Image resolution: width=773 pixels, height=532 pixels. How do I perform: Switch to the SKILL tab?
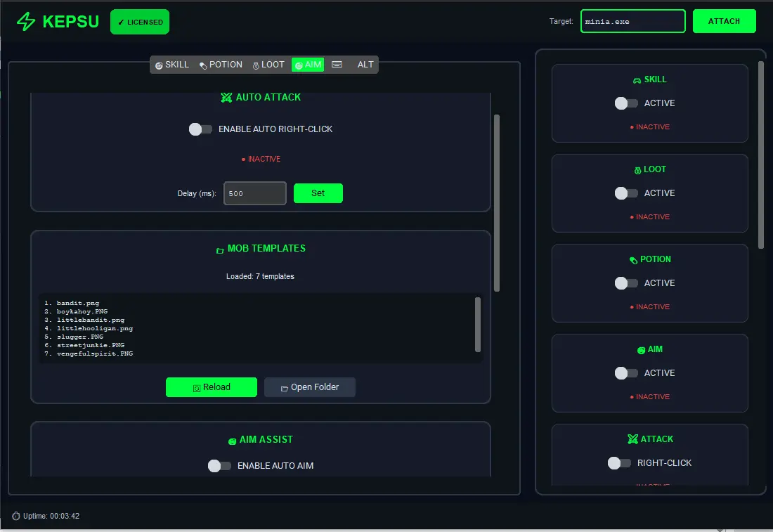tap(172, 65)
